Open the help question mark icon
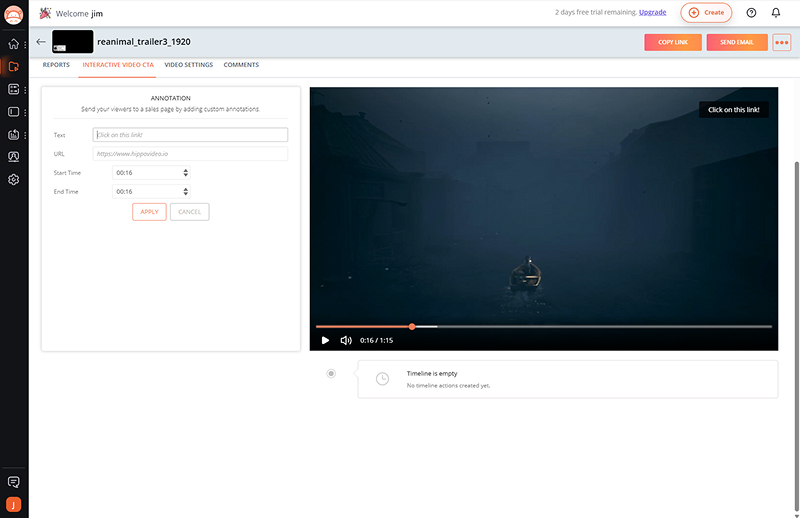Viewport: 800px width, 518px height. pyautogui.click(x=751, y=13)
